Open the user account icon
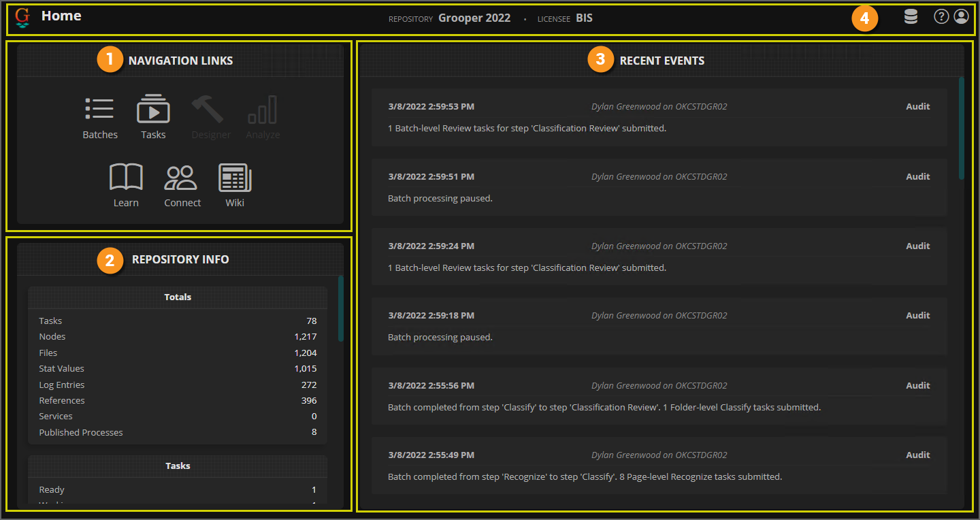 pyautogui.click(x=961, y=16)
